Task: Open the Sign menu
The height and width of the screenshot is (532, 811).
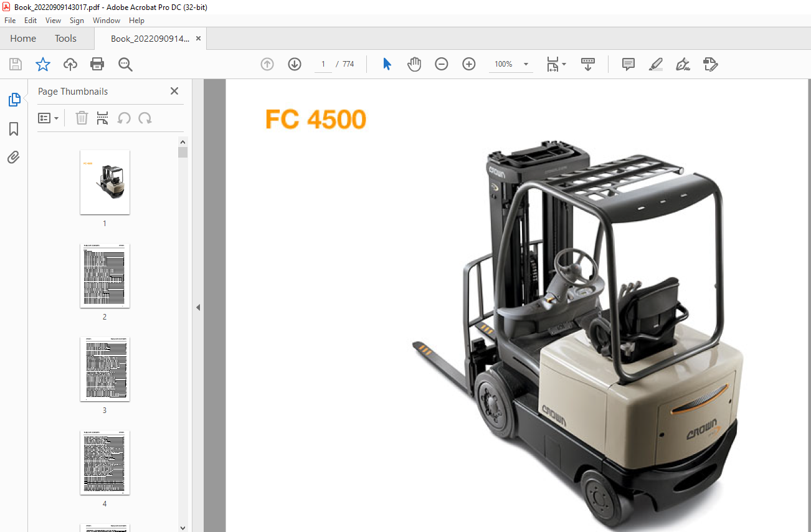Action: pos(77,21)
